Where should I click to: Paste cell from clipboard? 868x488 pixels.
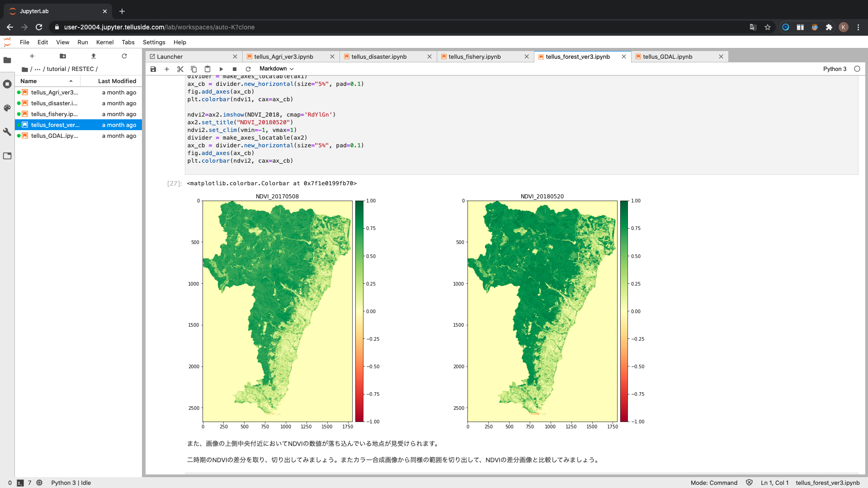point(208,69)
